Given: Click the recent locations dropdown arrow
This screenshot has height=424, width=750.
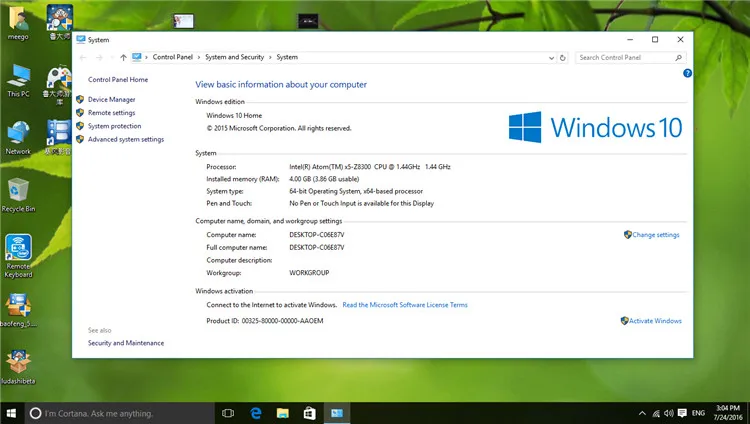Looking at the screenshot, I should tap(111, 57).
